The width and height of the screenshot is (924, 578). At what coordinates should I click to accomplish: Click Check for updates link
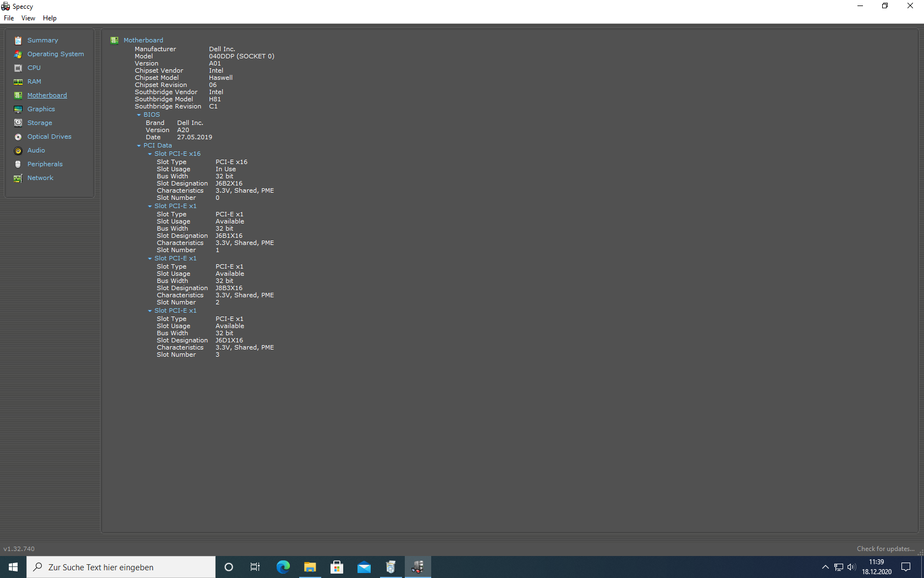click(886, 549)
